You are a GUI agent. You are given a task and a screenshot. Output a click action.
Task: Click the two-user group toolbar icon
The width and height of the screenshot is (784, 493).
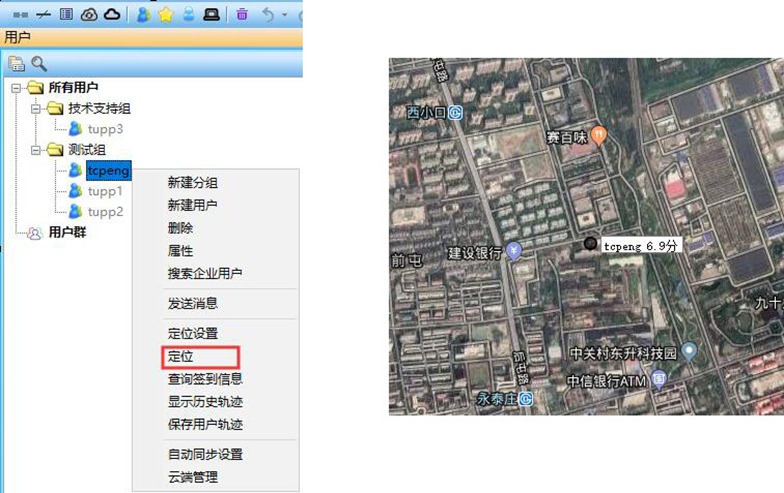(x=144, y=14)
